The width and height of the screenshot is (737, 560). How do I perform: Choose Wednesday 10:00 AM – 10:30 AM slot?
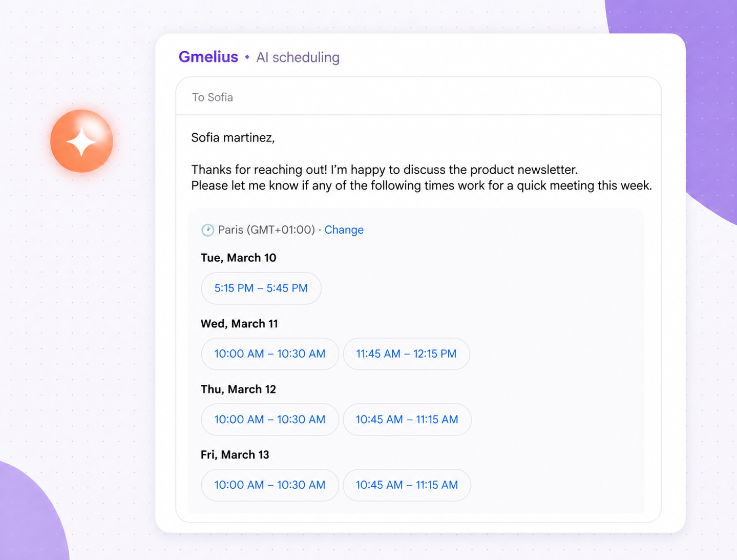(x=270, y=354)
